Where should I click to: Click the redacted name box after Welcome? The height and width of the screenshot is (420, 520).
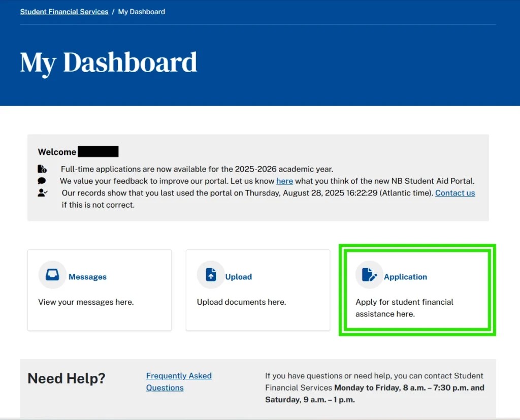pos(99,151)
